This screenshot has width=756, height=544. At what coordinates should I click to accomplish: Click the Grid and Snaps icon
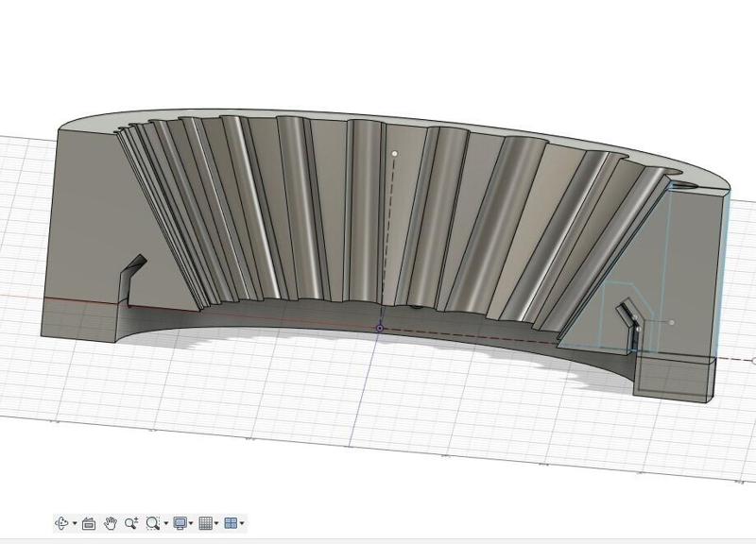(x=205, y=523)
